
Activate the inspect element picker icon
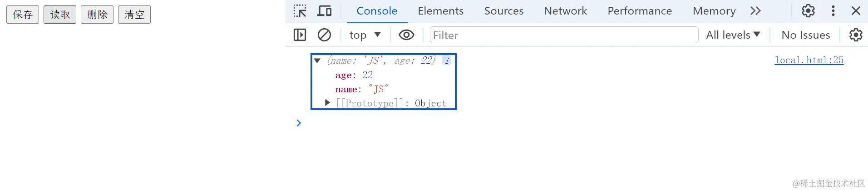300,11
